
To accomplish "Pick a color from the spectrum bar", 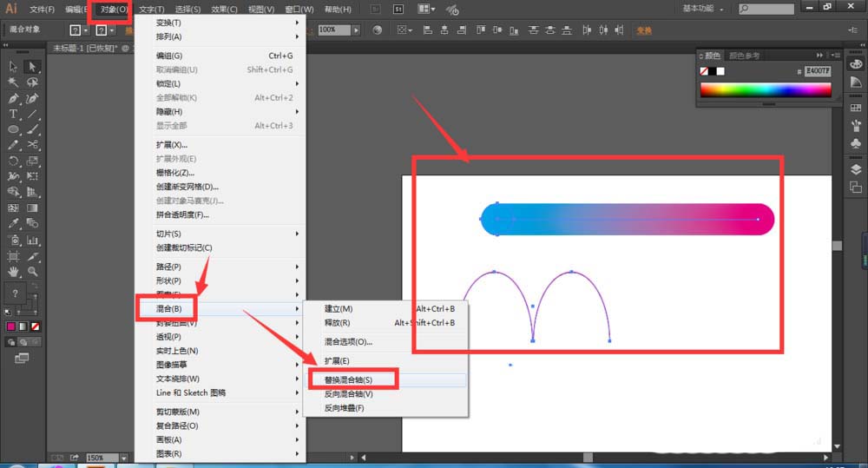I will (765, 89).
